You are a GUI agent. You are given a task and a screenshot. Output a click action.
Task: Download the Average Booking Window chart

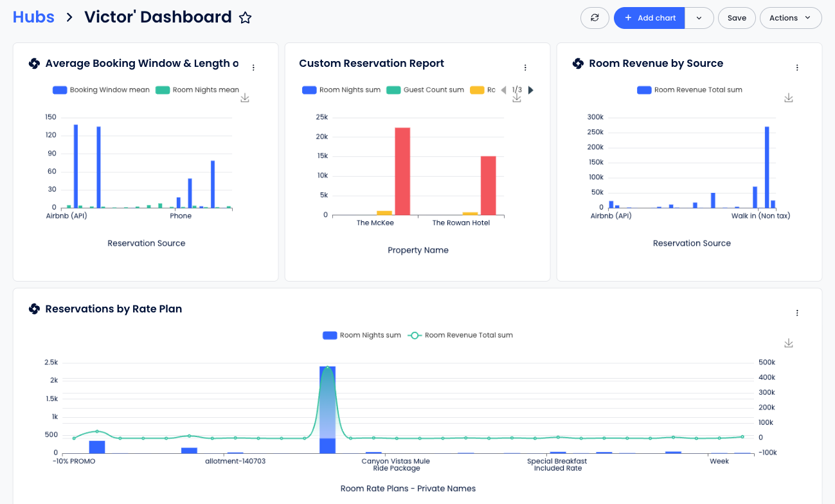point(245,98)
